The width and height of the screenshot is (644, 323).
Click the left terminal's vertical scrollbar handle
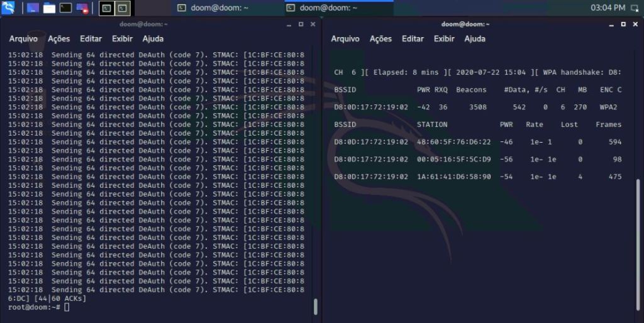pyautogui.click(x=316, y=306)
